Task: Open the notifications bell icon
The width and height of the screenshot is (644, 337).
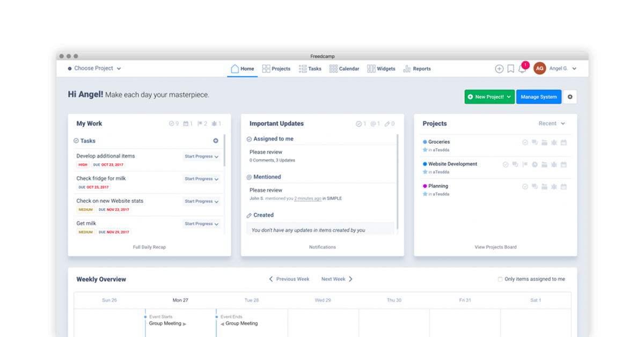Action: (522, 69)
